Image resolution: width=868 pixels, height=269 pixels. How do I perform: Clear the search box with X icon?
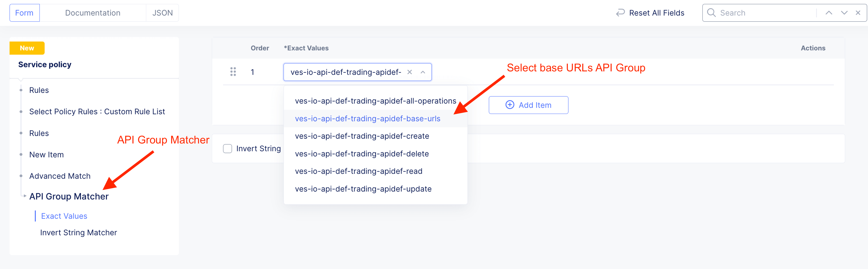tap(858, 13)
